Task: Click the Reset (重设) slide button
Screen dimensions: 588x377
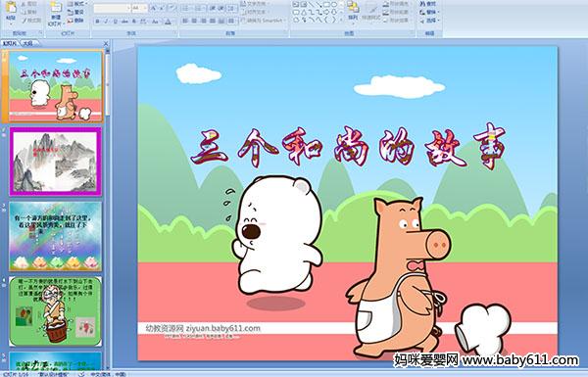Action: [75, 13]
